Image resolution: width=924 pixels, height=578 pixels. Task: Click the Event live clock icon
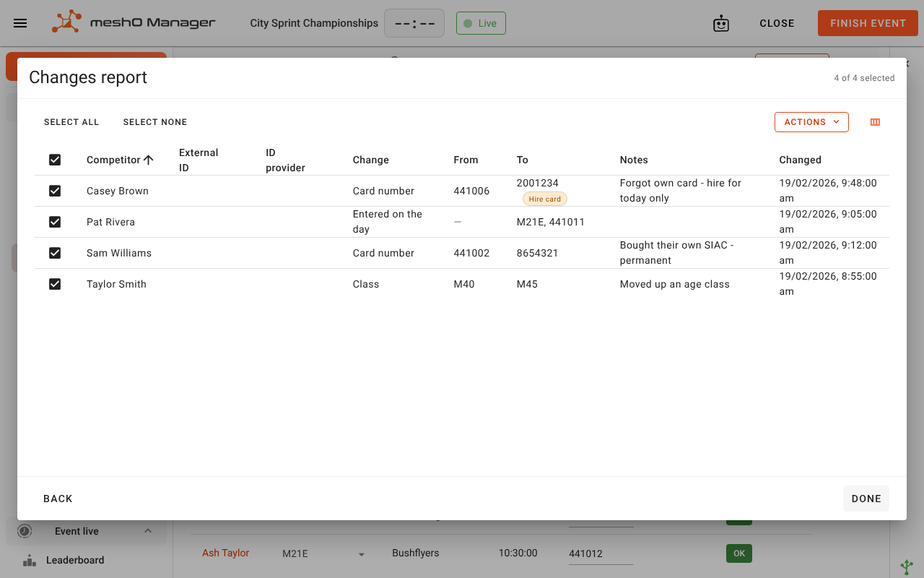[25, 531]
